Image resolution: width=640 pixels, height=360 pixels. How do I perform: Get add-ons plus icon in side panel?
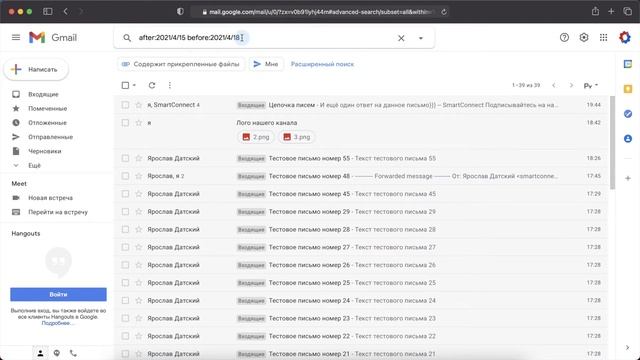point(628,178)
